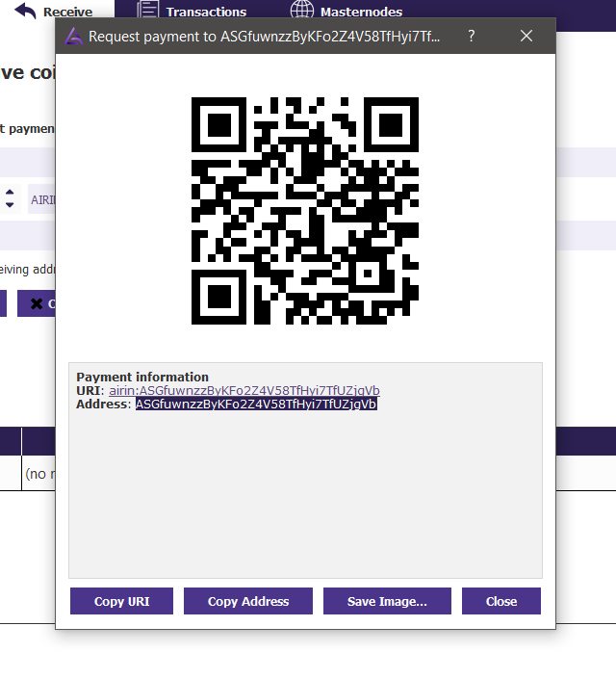Open the AIRIN unit dropdown in main window
Image resolution: width=616 pixels, height=679 pixels.
(42, 199)
